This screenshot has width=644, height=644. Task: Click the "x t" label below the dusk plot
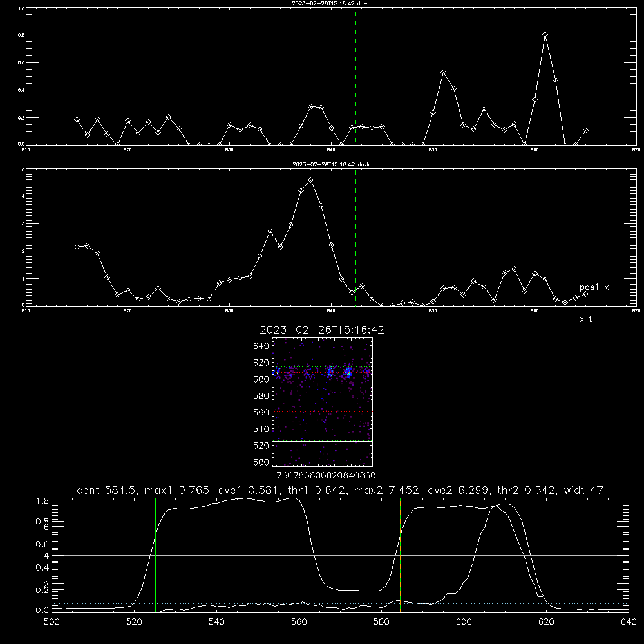[585, 319]
